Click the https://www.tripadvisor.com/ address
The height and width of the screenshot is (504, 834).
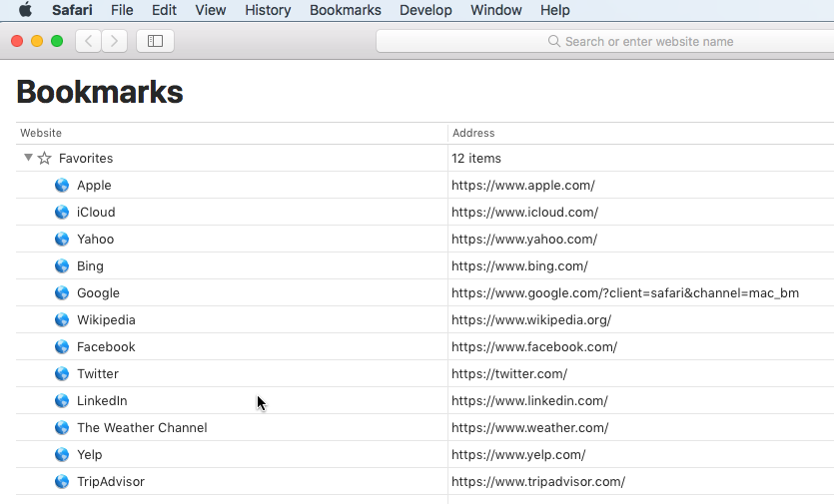pos(538,482)
